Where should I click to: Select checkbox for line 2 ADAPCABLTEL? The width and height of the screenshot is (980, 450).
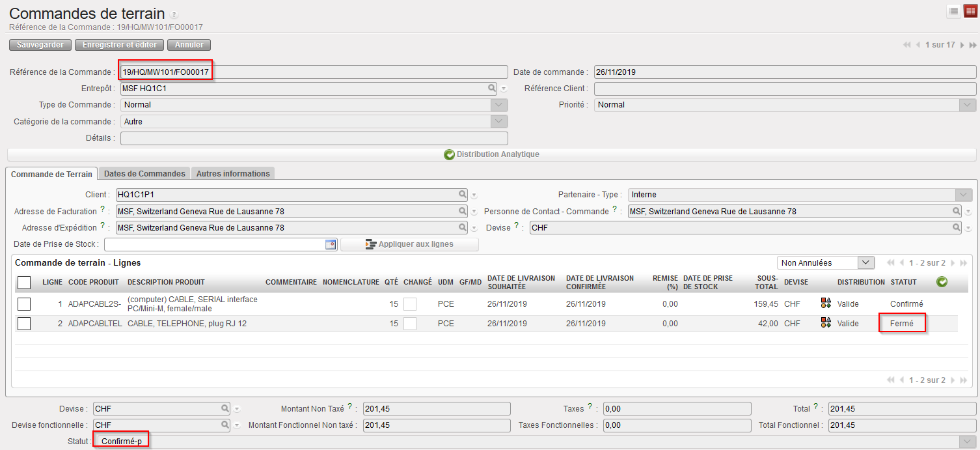[24, 323]
